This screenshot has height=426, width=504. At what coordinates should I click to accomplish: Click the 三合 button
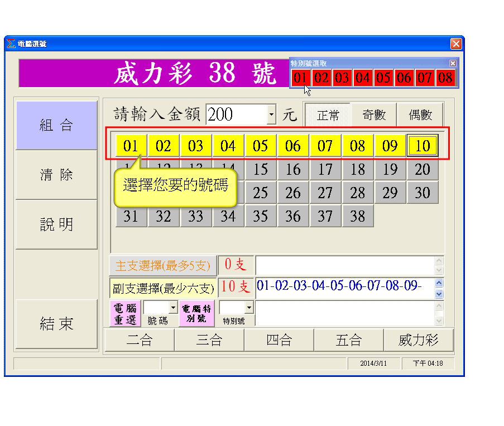209,340
